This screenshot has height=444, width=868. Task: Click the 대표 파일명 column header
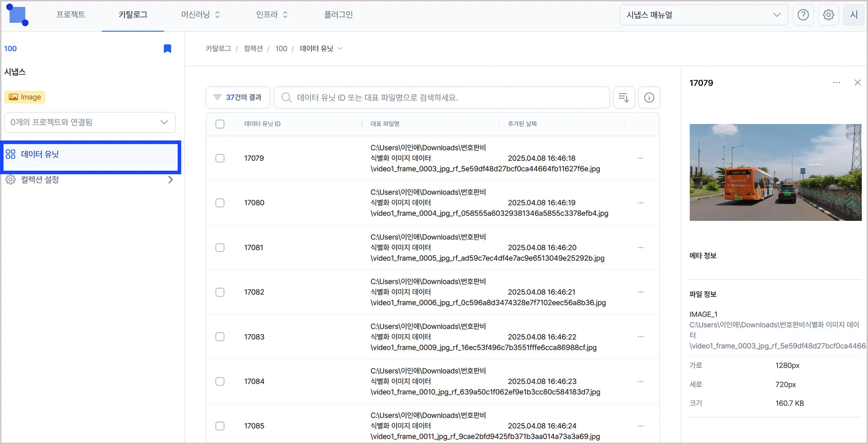(x=385, y=124)
